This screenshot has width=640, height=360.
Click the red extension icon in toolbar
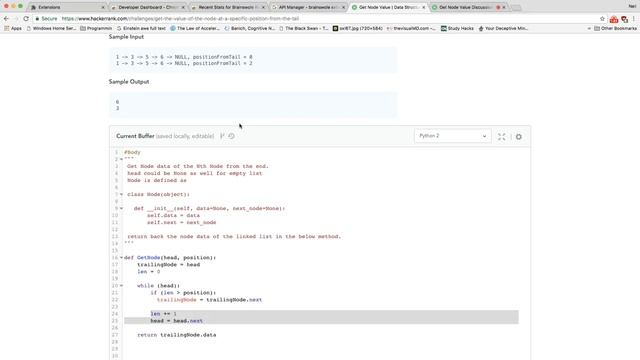(x=613, y=19)
